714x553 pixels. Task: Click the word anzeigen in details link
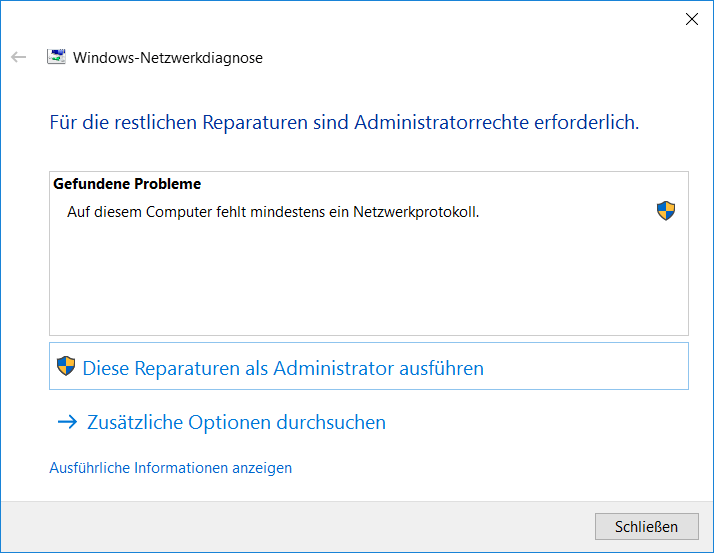pos(262,468)
